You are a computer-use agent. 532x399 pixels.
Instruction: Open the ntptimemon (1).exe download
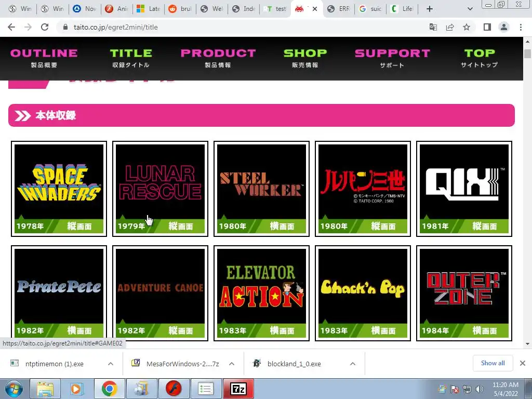[54, 364]
